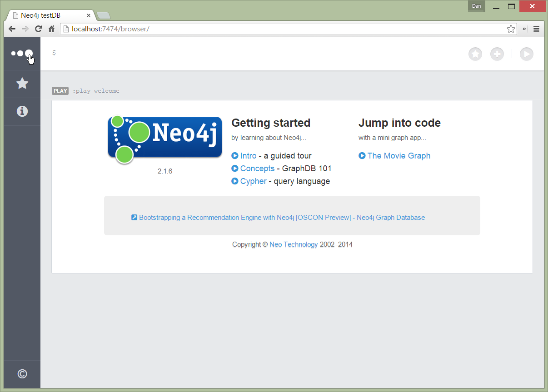Click the play icon beside Cypher
The width and height of the screenshot is (548, 392).
tap(235, 181)
